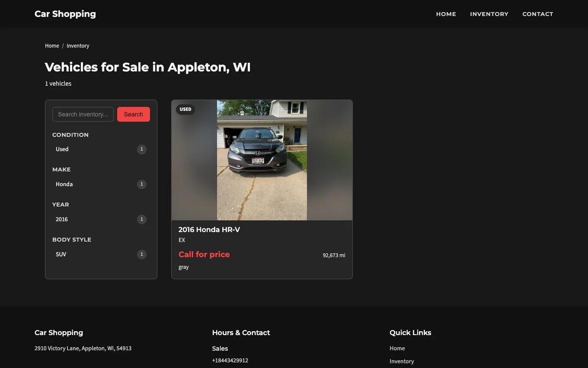Open INVENTORY in top navigation
Screen dimensions: 588x368
click(489, 14)
